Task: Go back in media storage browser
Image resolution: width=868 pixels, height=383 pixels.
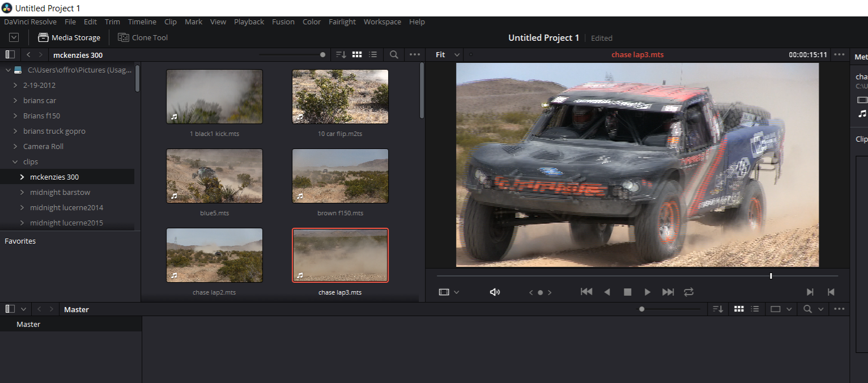Action: click(28, 55)
